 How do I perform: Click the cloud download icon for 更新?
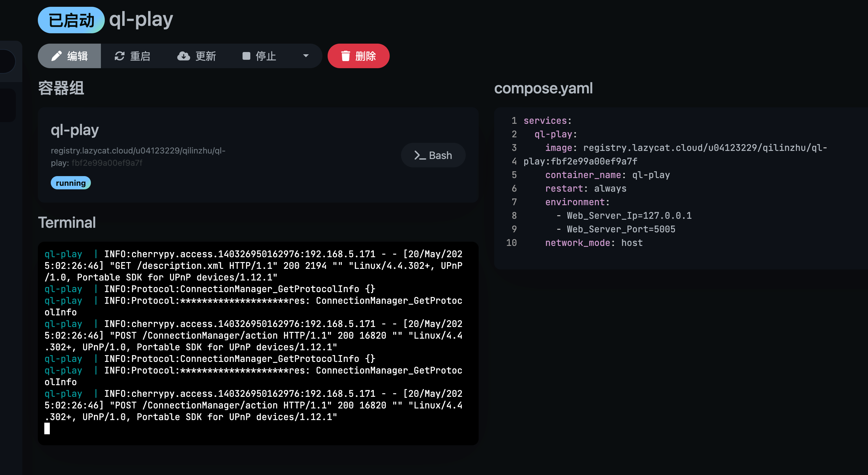(184, 56)
